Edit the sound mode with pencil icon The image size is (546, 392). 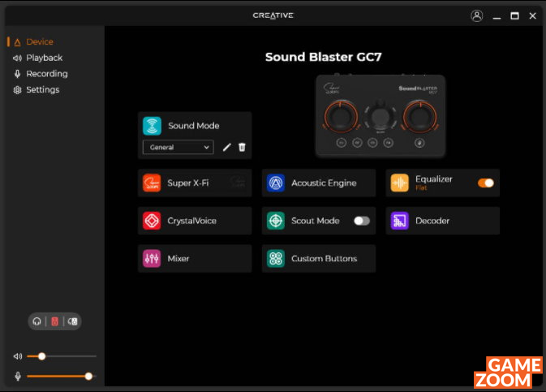point(226,148)
